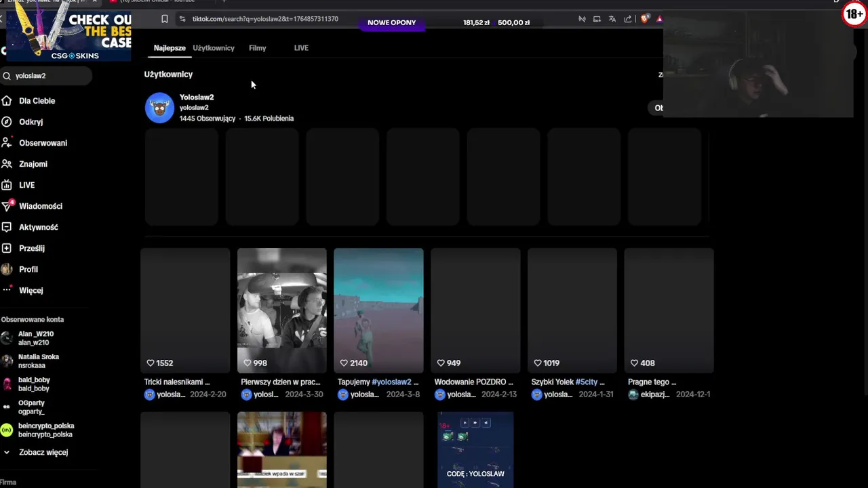
Task: Switch to the Najlepsze tab
Action: 170,48
